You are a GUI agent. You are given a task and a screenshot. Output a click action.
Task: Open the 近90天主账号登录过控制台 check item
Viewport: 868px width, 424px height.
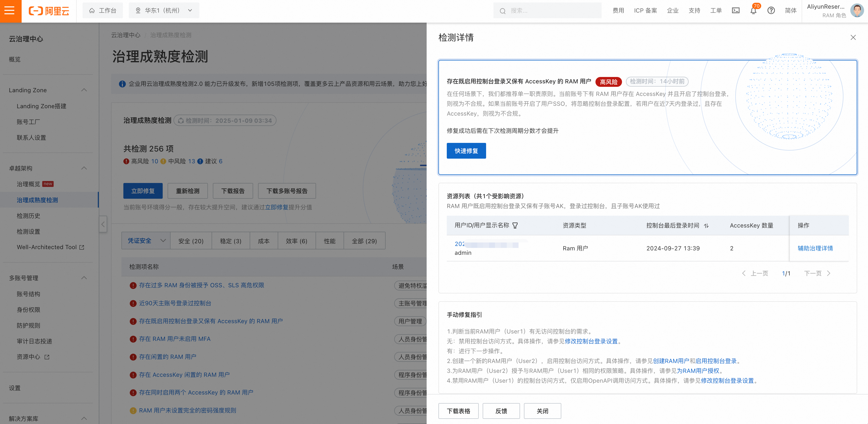point(175,303)
